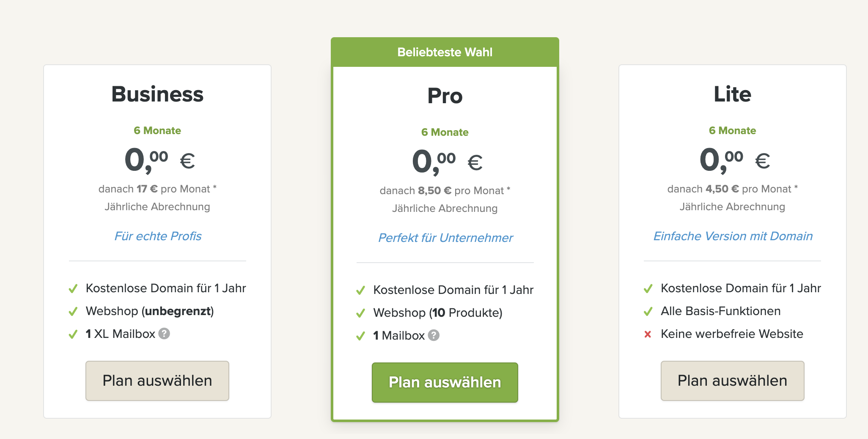The width and height of the screenshot is (868, 439).
Task: Select the Business plan heading
Action: click(x=157, y=94)
